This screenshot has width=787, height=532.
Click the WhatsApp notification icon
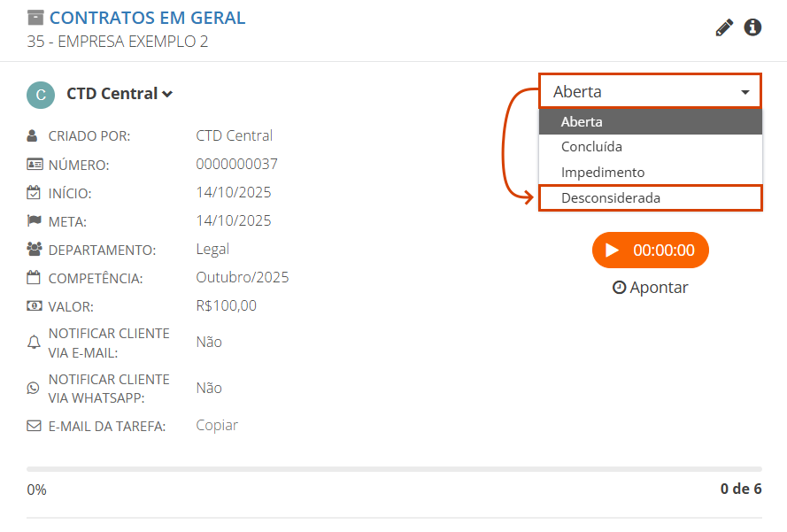[34, 388]
